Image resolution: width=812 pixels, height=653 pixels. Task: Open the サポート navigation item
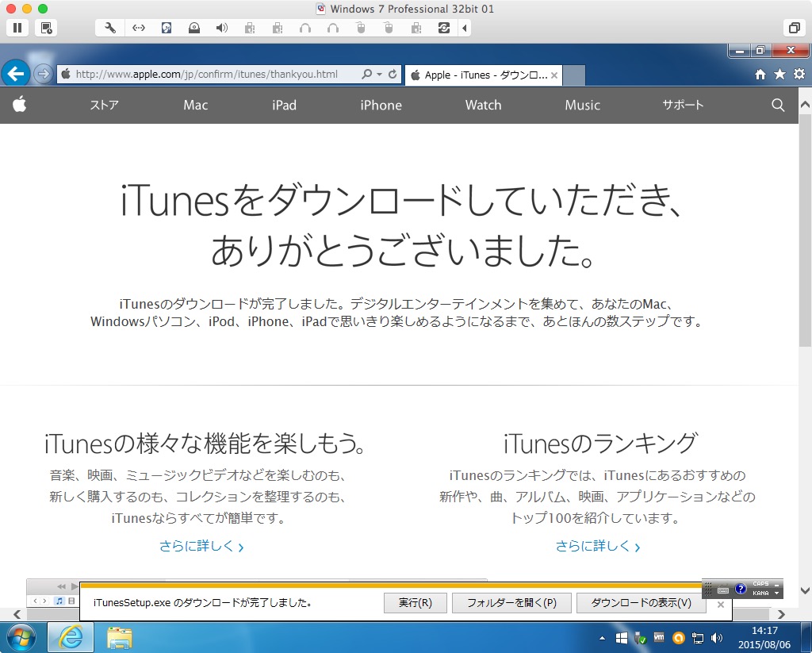point(683,106)
